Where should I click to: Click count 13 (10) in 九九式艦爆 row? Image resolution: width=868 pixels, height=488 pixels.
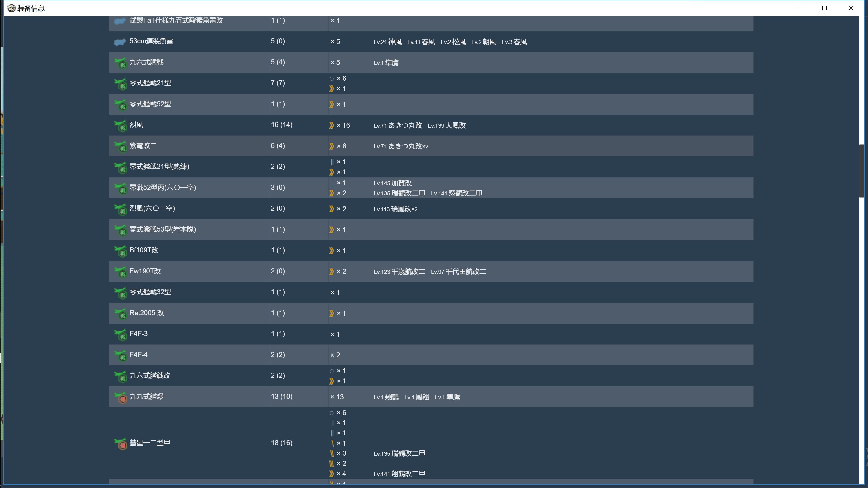[282, 396]
